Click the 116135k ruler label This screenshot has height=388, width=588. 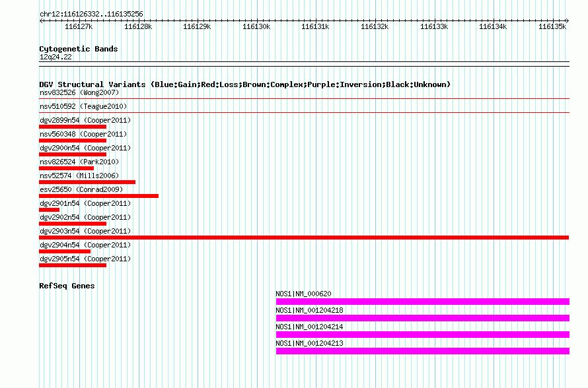(x=552, y=26)
